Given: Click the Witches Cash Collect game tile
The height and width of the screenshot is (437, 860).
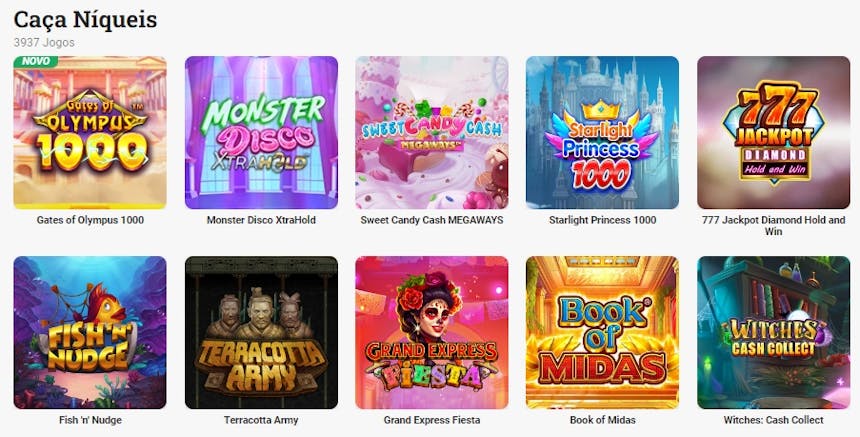Looking at the screenshot, I should (x=773, y=332).
